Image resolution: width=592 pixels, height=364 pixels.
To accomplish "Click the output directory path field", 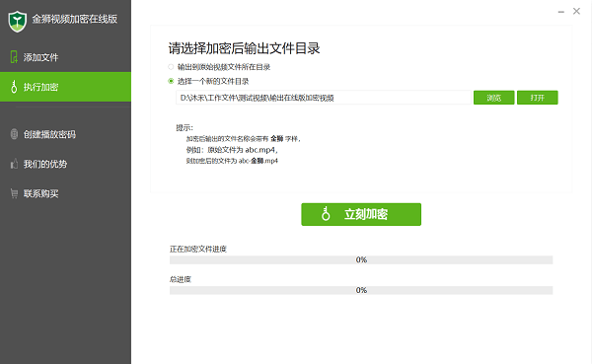I will (324, 98).
